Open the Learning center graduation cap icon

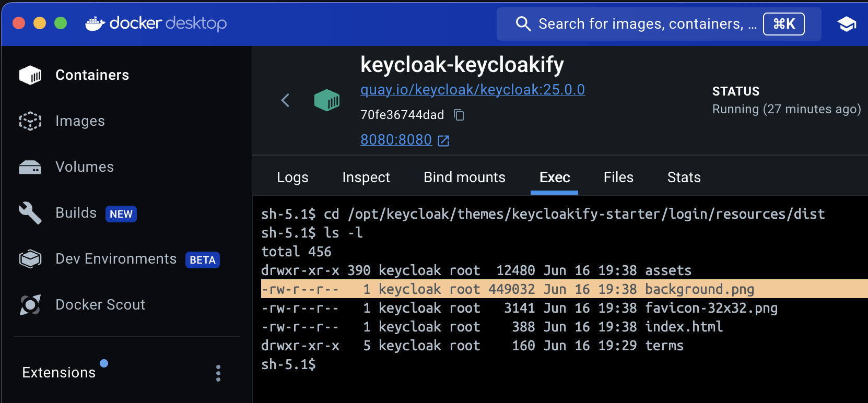coord(847,24)
